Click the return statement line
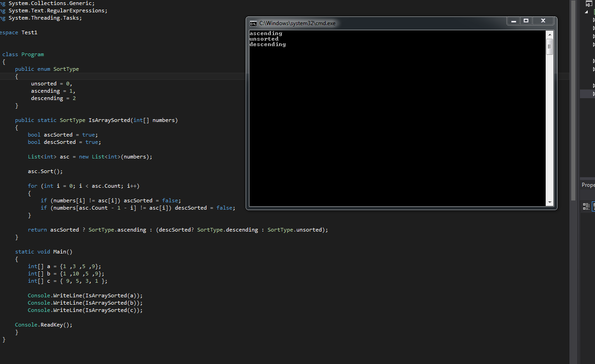Screen dimensions: 595x364 click(178, 230)
